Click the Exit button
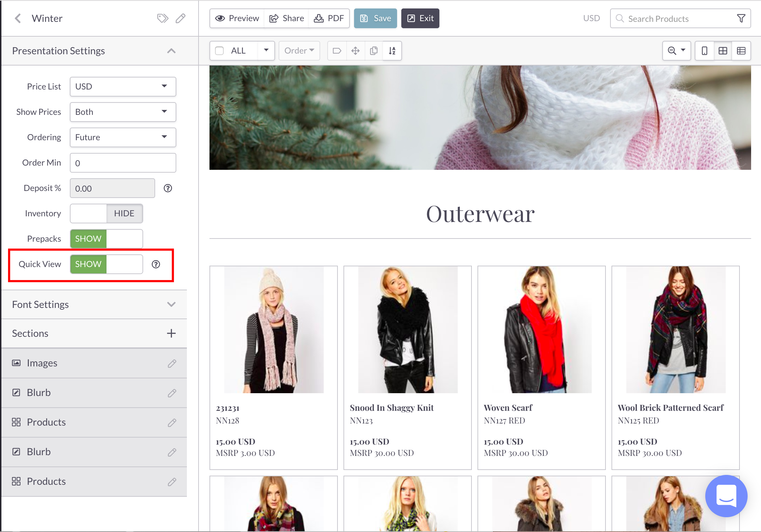The height and width of the screenshot is (532, 761). [420, 18]
